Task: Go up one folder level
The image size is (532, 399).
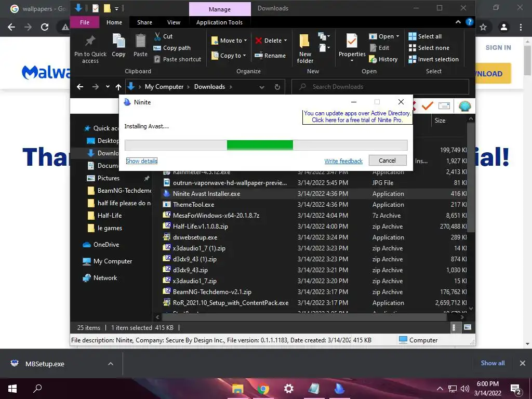Action: click(118, 87)
